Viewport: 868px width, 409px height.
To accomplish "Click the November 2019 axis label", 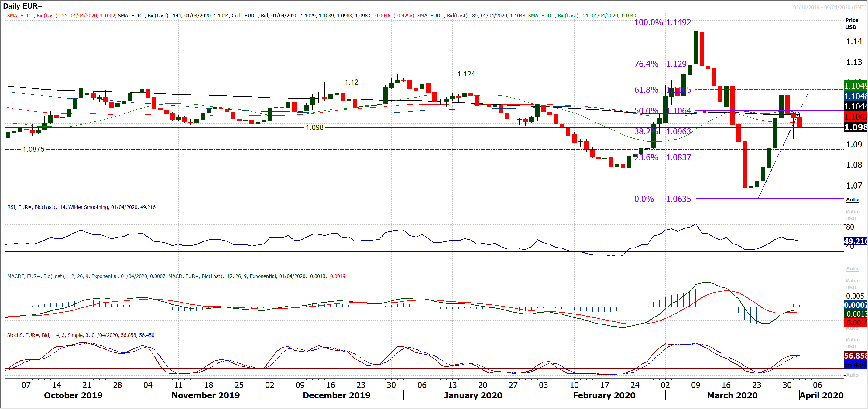I will [206, 395].
